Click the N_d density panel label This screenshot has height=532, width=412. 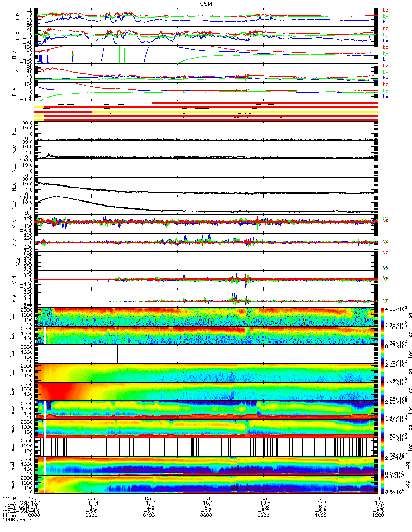[x=14, y=187]
